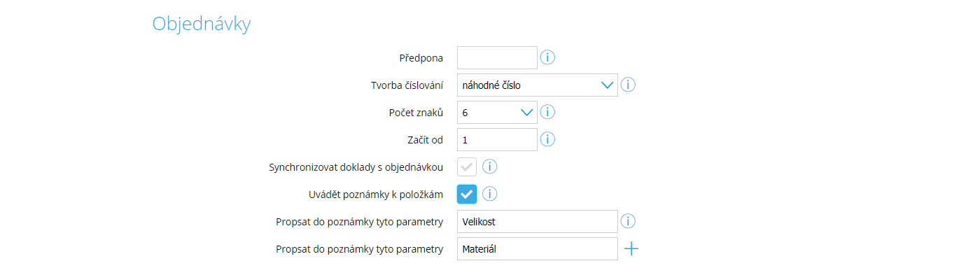Expand the Počet znaků dropdown showing 6
The width and height of the screenshot is (980, 268).
(497, 112)
